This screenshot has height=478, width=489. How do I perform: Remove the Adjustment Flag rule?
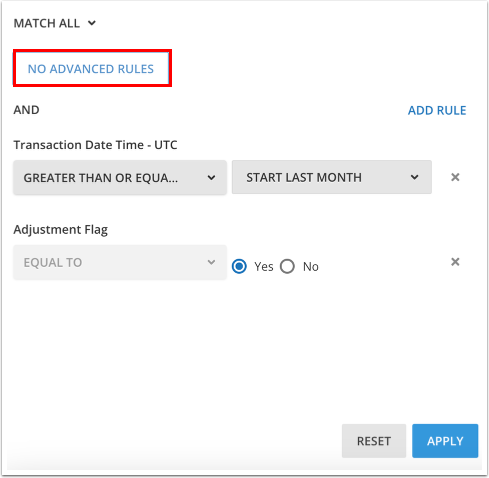pos(455,262)
